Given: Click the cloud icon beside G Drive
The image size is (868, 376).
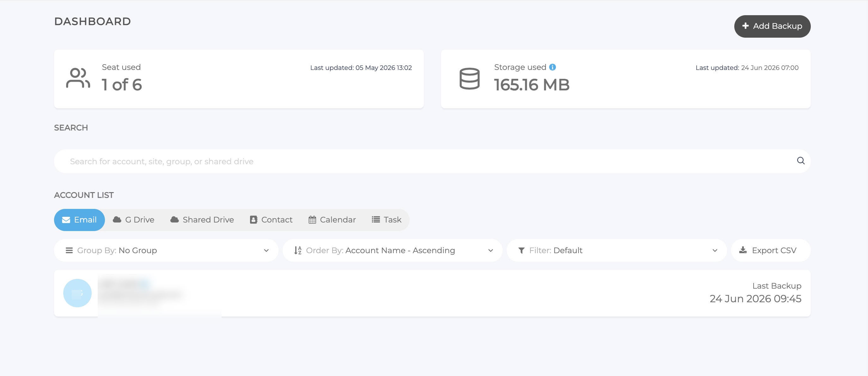Looking at the screenshot, I should coord(117,220).
